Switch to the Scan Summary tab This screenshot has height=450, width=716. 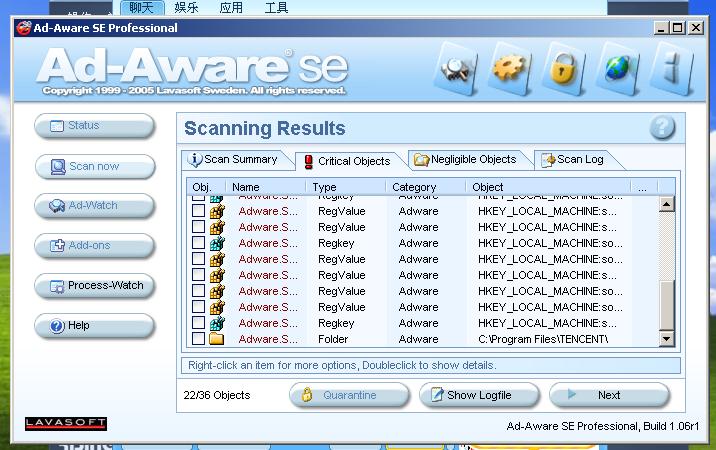(x=235, y=159)
